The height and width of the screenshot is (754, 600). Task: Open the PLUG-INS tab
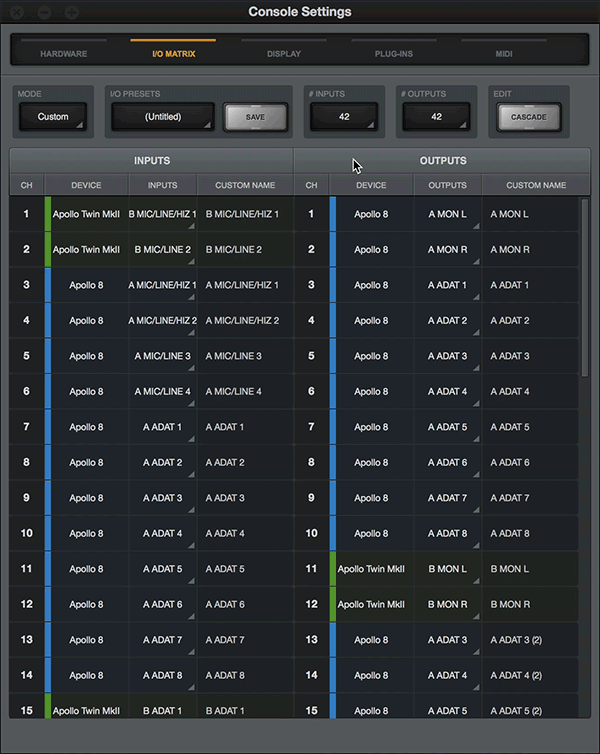pyautogui.click(x=394, y=53)
